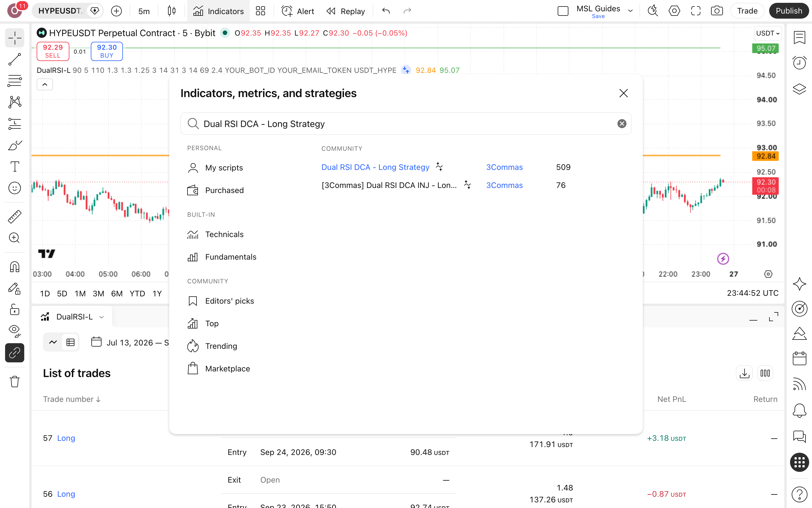The height and width of the screenshot is (508, 812).
Task: Open quick search lightning icon
Action: pyautogui.click(x=653, y=11)
